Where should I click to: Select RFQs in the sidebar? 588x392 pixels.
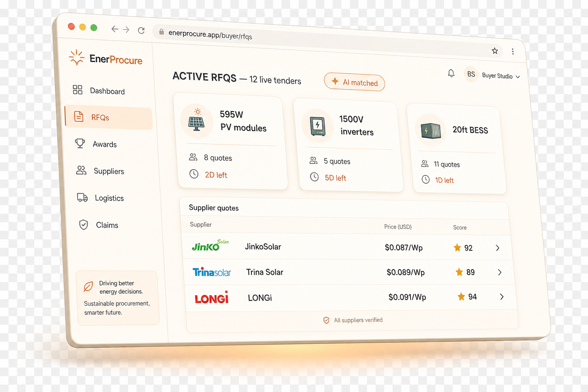pos(109,117)
